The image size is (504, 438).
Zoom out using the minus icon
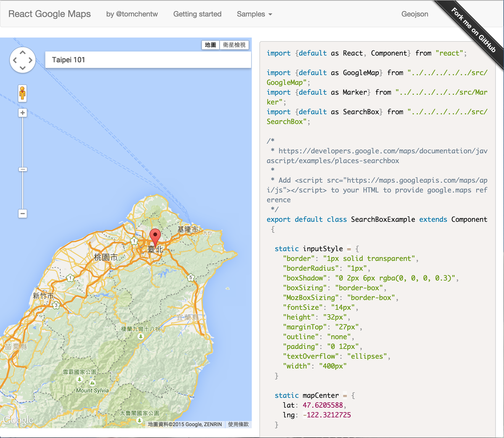tap(22, 214)
